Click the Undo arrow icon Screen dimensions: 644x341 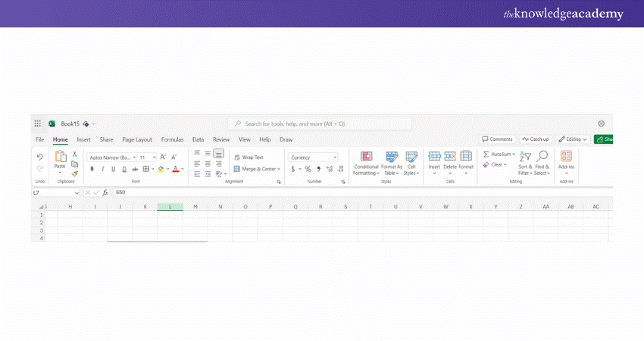[x=40, y=157]
